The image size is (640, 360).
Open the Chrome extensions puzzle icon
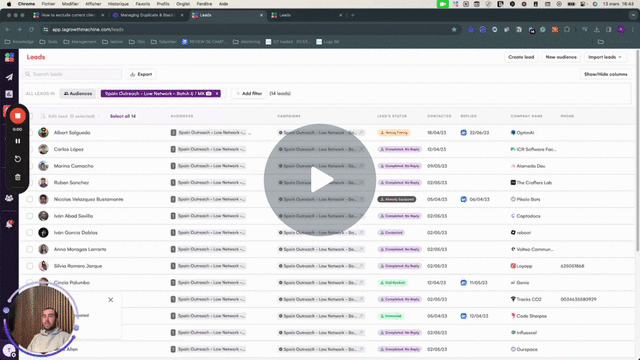(x=567, y=29)
